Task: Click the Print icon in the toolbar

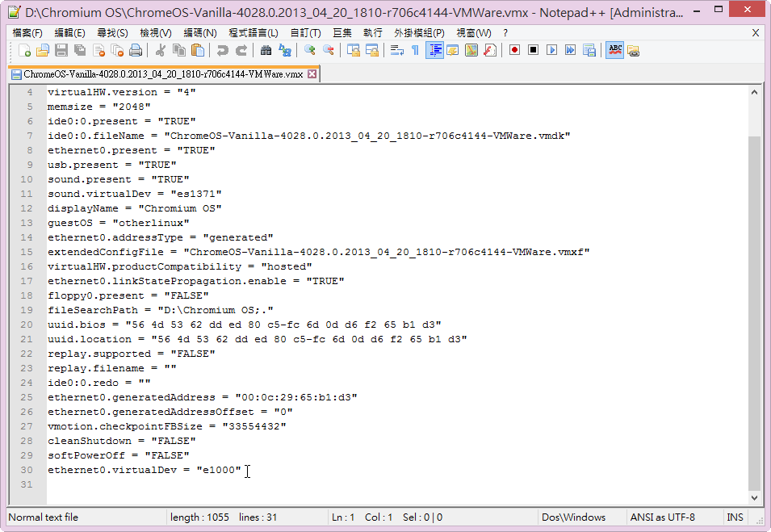Action: 136,50
